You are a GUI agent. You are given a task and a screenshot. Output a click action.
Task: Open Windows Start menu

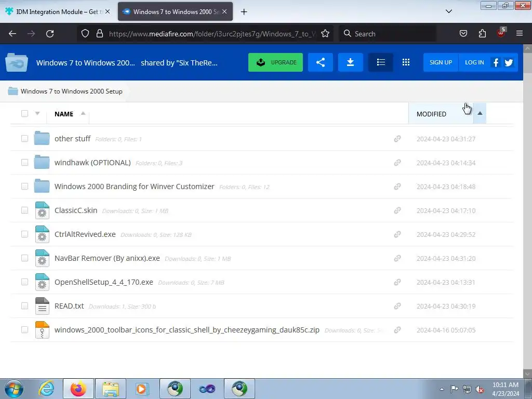pos(14,389)
